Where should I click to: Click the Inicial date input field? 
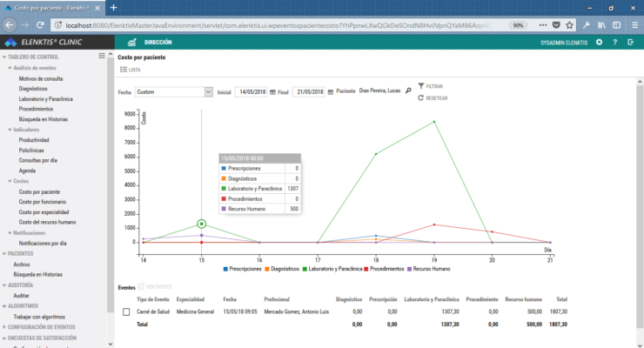pyautogui.click(x=251, y=91)
